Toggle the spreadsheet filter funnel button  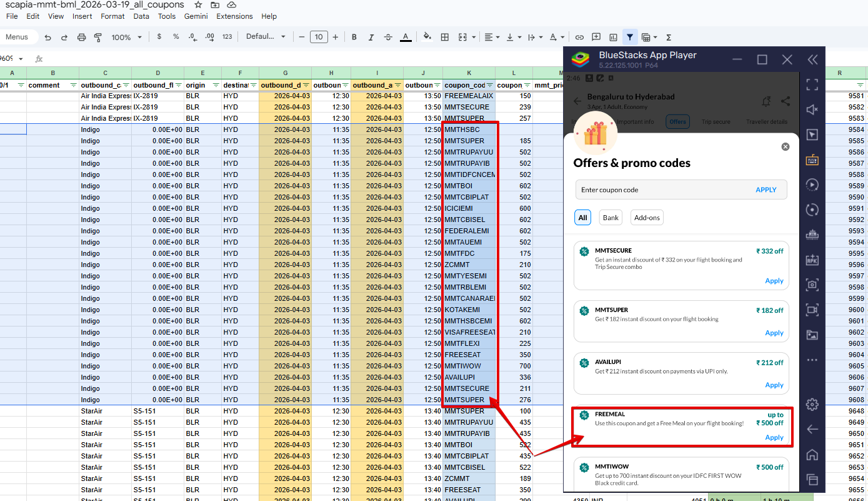pyautogui.click(x=630, y=37)
